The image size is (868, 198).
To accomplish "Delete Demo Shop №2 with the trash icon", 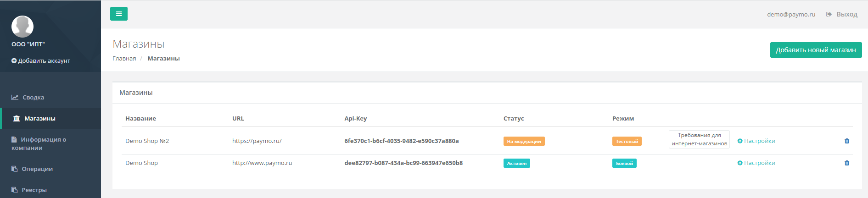I will [x=847, y=141].
